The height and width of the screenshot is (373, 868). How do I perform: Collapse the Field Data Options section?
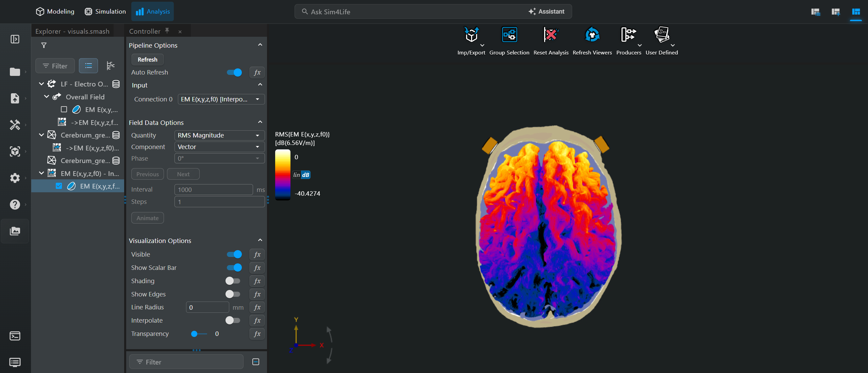coord(260,122)
